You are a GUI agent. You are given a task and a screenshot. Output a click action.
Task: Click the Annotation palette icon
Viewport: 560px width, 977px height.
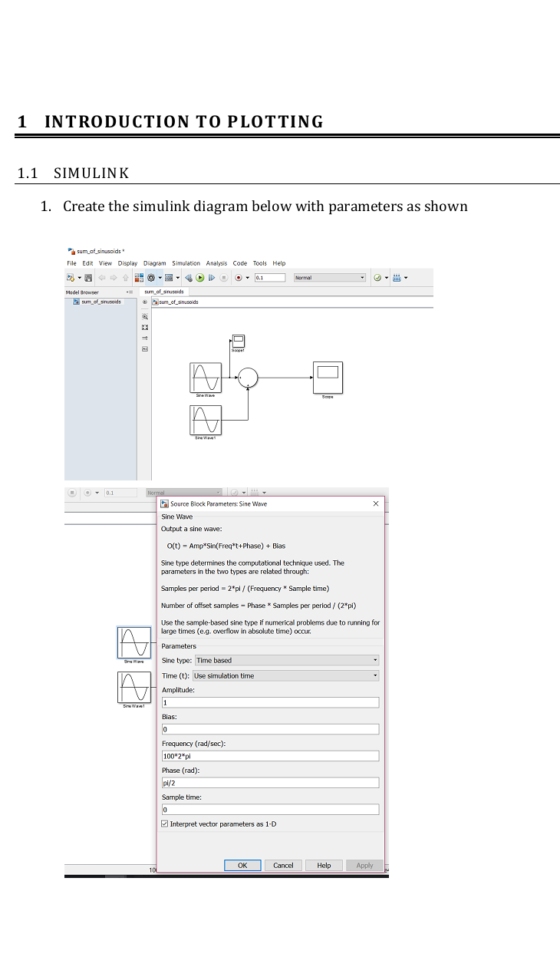(x=145, y=349)
